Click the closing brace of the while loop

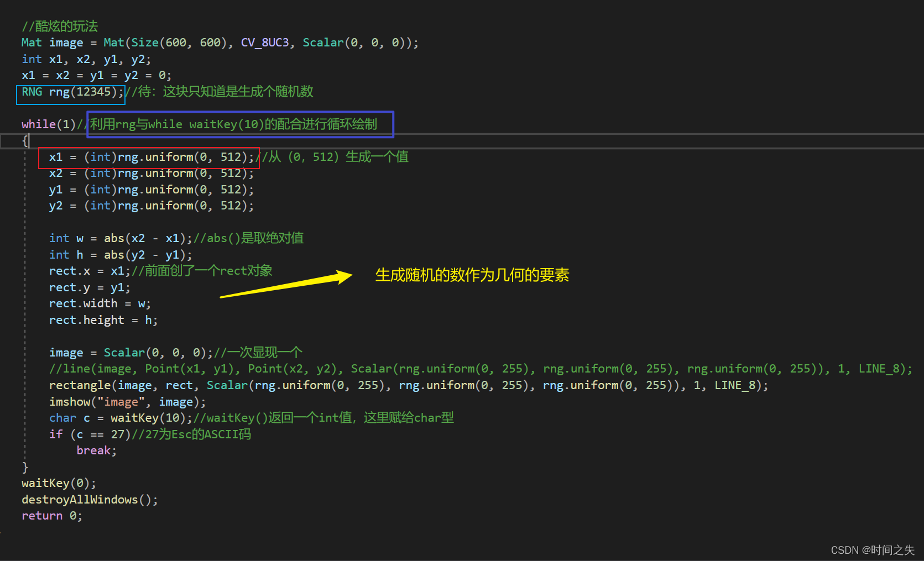pyautogui.click(x=25, y=467)
